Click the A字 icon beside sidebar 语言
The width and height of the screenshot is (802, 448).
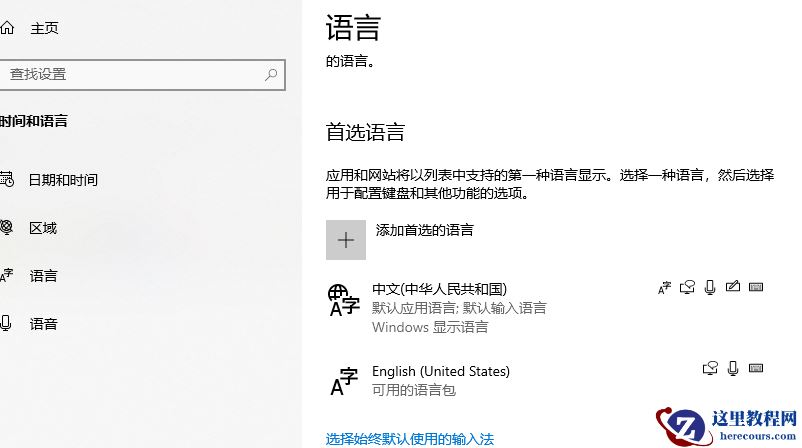click(6, 275)
